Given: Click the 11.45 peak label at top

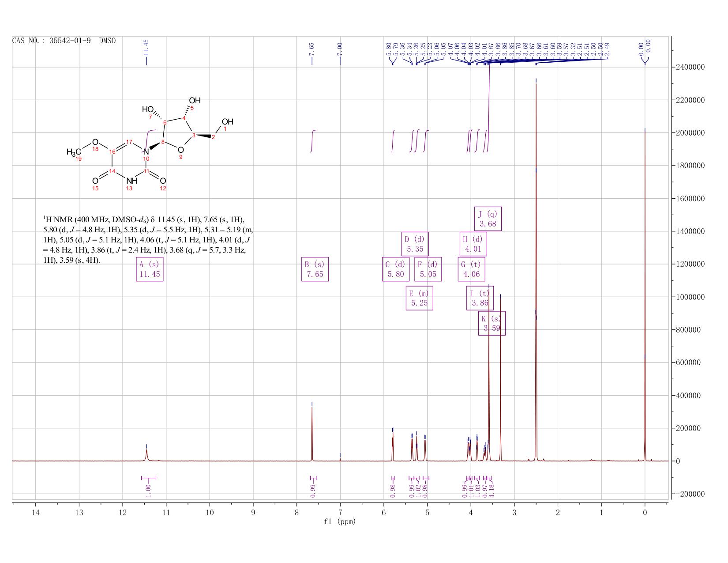Looking at the screenshot, I should pyautogui.click(x=146, y=46).
